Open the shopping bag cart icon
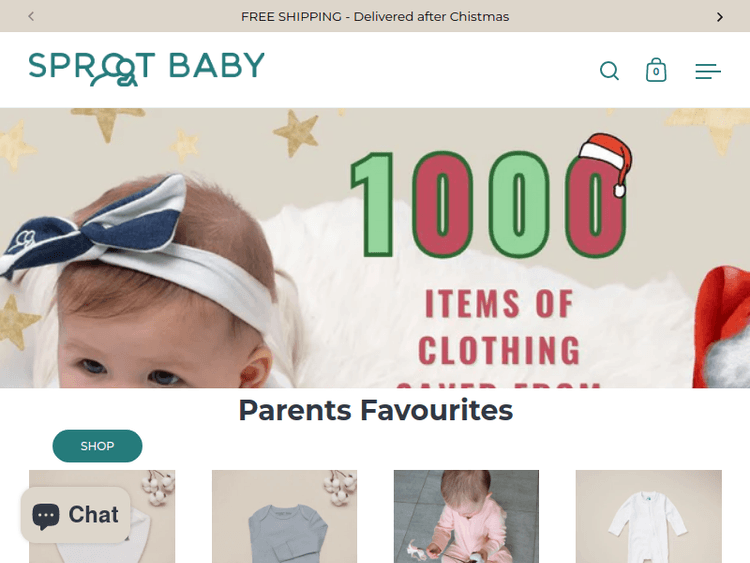The width and height of the screenshot is (750, 563). [656, 70]
